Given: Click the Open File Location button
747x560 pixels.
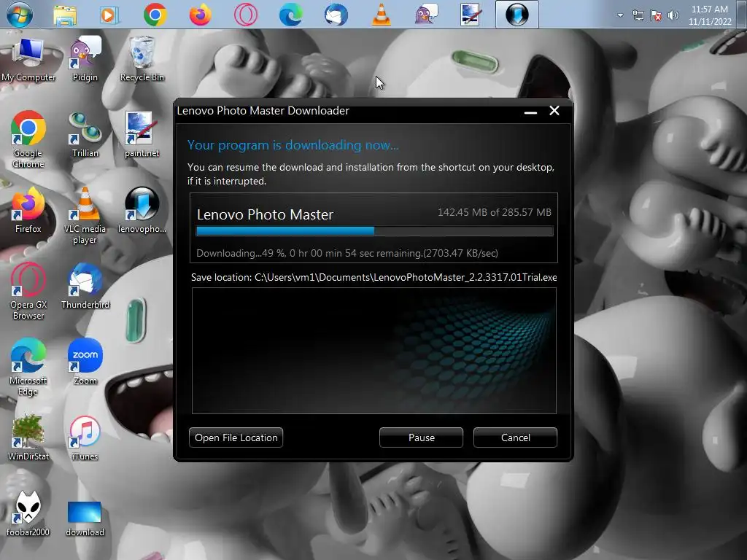Looking at the screenshot, I should pos(236,437).
